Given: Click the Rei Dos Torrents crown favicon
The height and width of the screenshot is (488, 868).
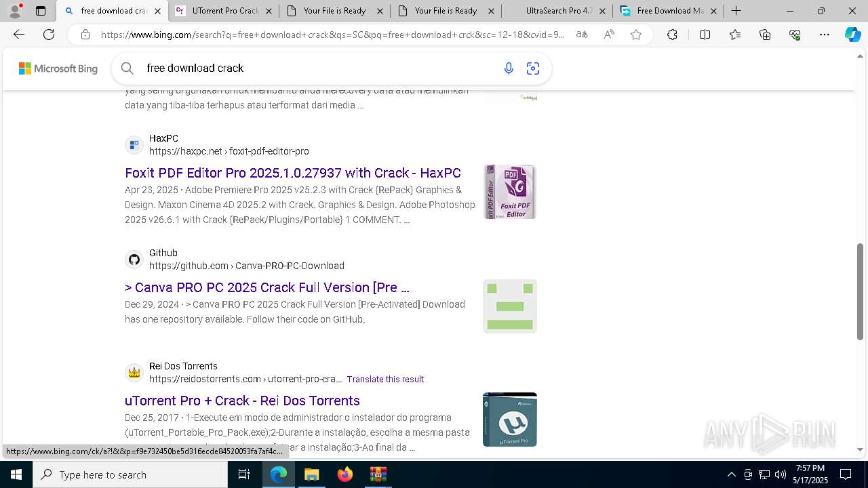Looking at the screenshot, I should pyautogui.click(x=134, y=373).
